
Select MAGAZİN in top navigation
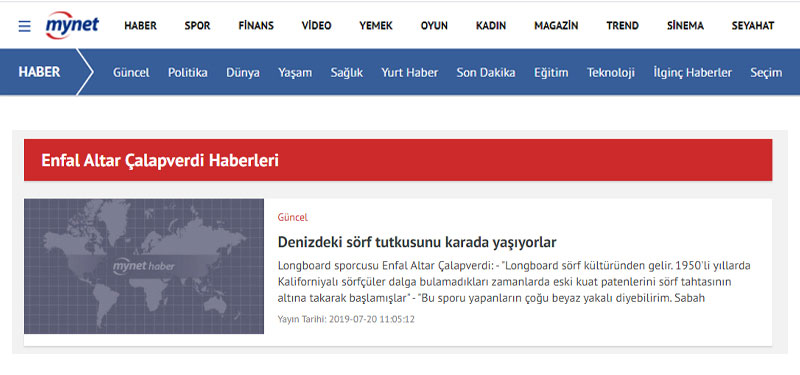556,26
